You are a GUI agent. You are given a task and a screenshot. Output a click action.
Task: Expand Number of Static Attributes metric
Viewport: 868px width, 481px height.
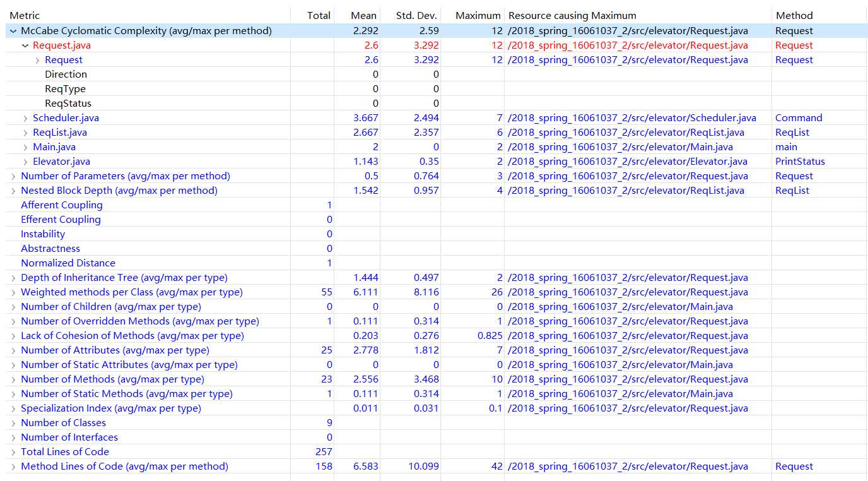click(x=13, y=365)
